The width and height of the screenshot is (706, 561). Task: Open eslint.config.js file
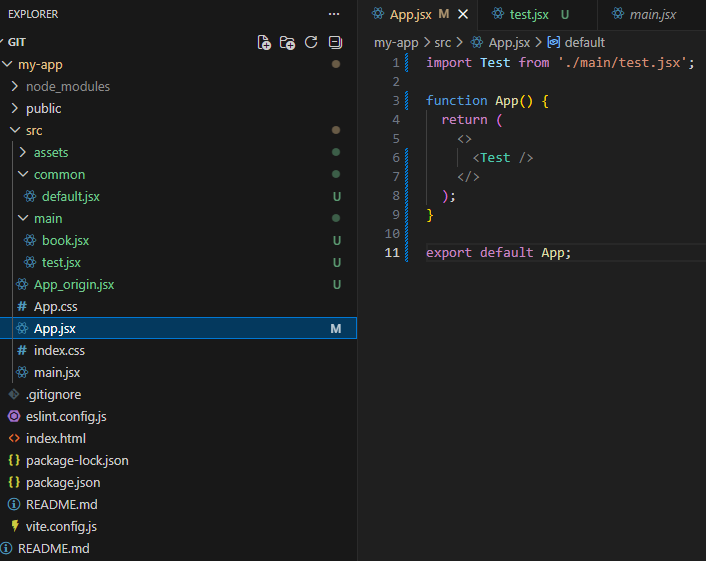coord(66,416)
